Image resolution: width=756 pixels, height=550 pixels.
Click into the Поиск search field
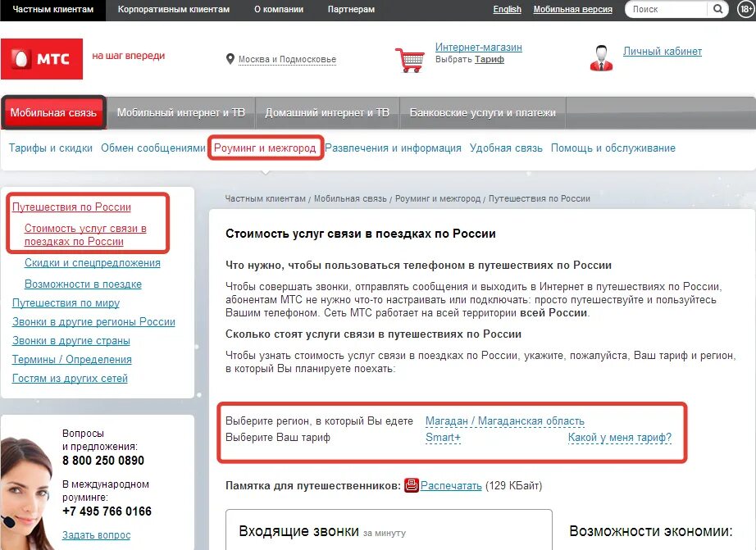click(x=667, y=9)
